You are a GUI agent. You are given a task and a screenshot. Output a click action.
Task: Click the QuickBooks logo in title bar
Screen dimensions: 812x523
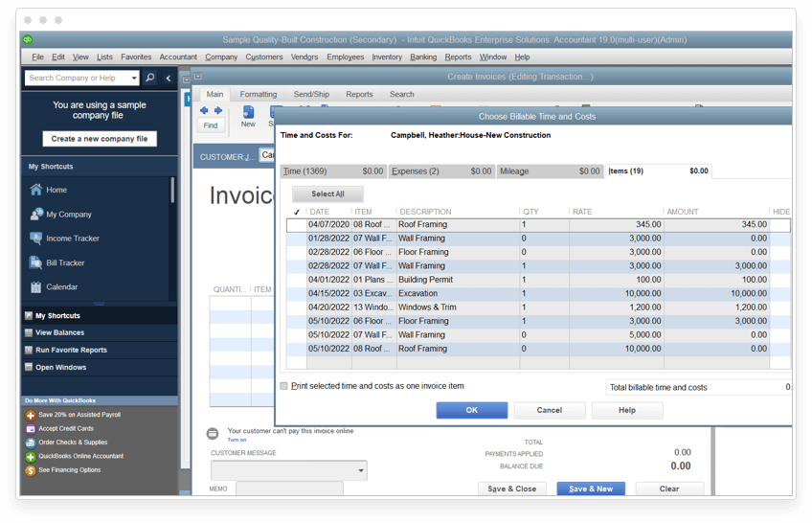28,39
